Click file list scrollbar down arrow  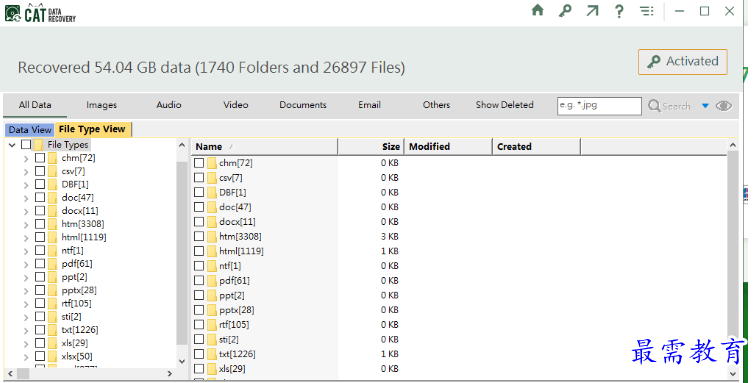732,373
